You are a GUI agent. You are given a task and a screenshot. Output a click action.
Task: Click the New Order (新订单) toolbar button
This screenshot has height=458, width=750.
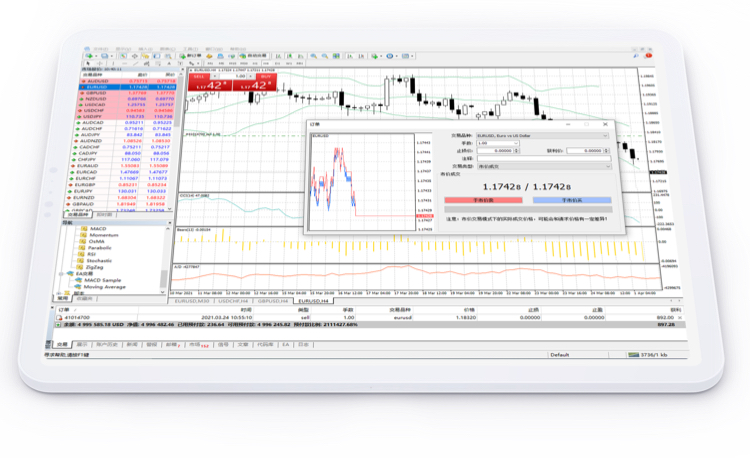click(191, 56)
